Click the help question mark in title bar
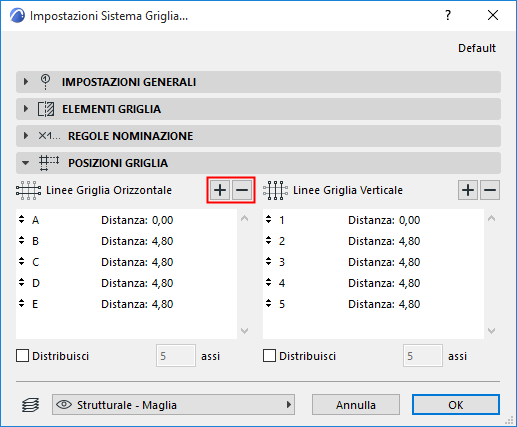The height and width of the screenshot is (427, 517). pyautogui.click(x=448, y=15)
